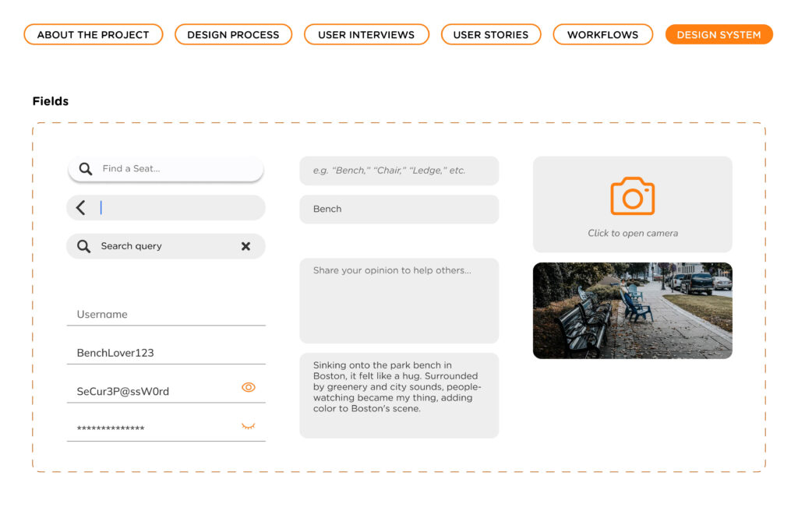
Task: Switch to the Design Process tab
Action: pyautogui.click(x=233, y=34)
